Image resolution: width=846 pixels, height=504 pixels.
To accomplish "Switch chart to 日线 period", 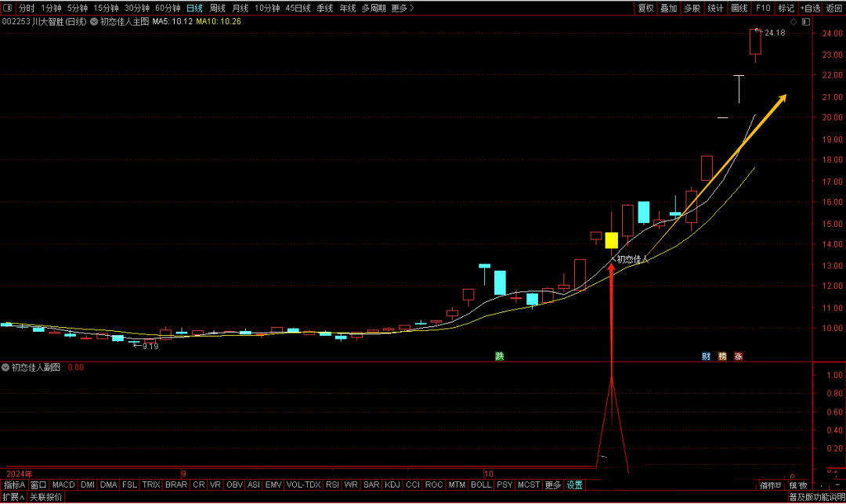I will 194,8.
